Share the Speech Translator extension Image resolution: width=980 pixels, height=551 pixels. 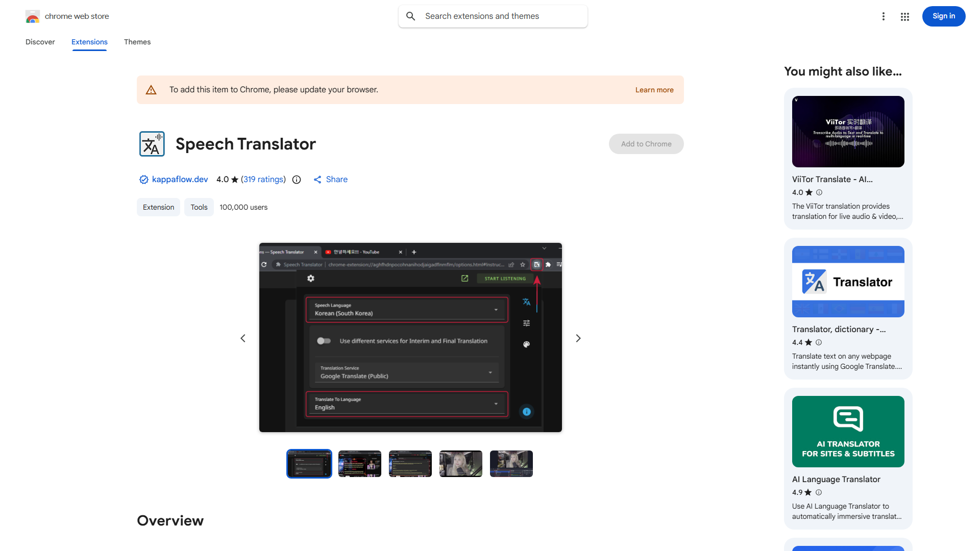[x=330, y=180]
